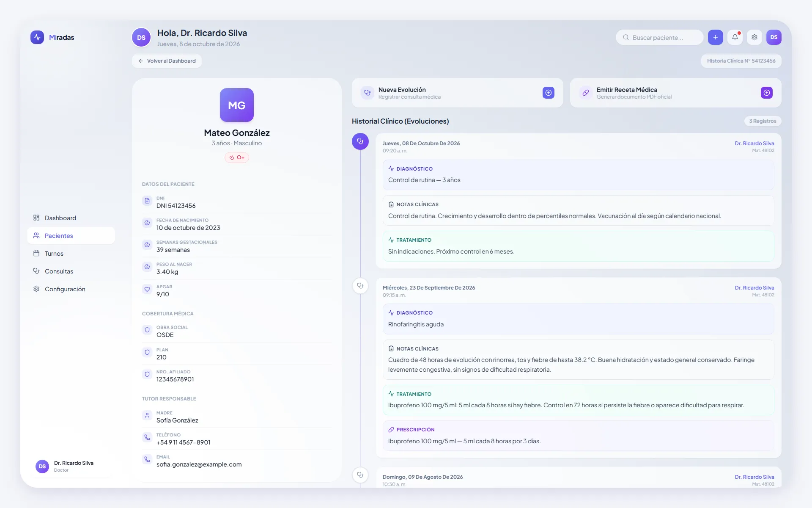Open Dashboard in the sidebar
This screenshot has height=508, width=812.
tap(71, 218)
